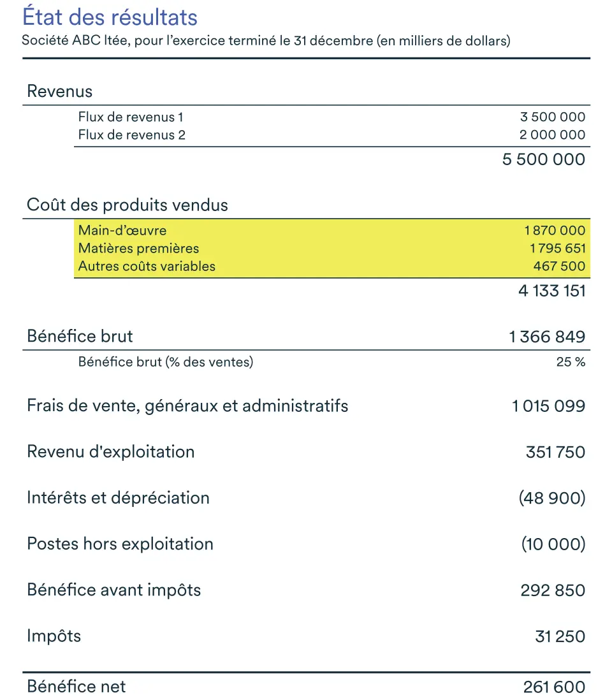Select the "Bénéfice brut" line label
Screen dimensions: 612x700
click(x=80, y=337)
